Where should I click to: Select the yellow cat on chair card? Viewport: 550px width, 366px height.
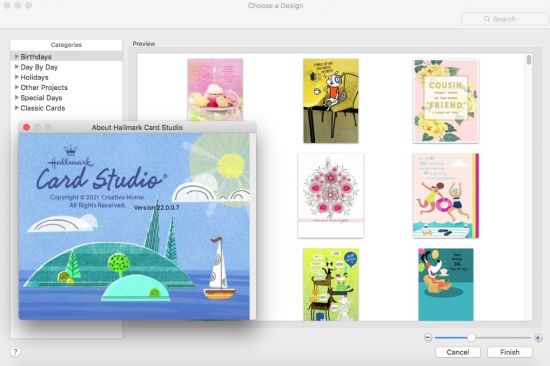coord(331,101)
